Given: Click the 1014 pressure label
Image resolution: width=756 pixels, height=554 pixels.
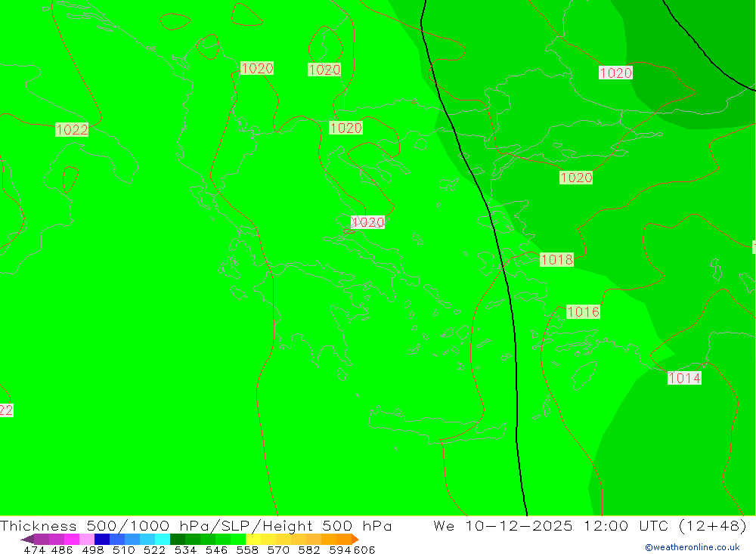Looking at the screenshot, I should tap(684, 378).
